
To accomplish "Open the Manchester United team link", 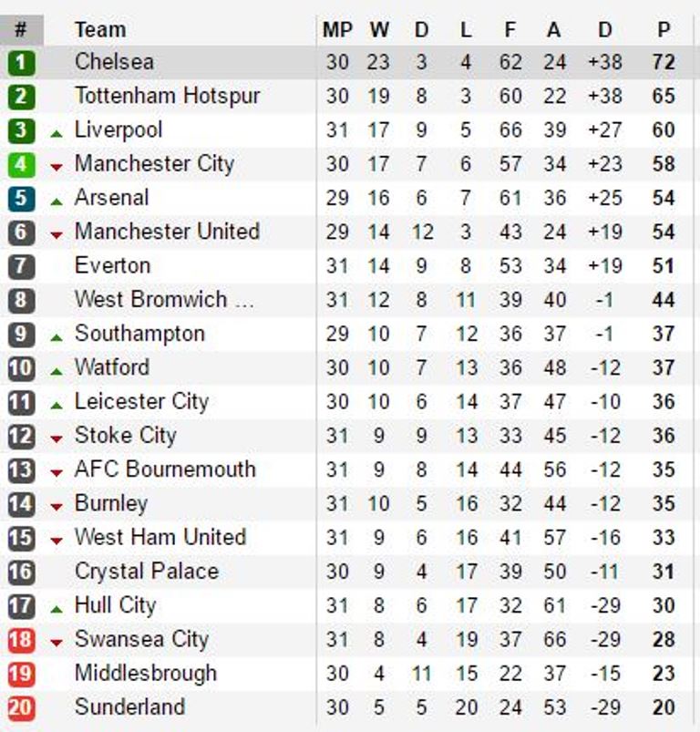I will pos(167,232).
